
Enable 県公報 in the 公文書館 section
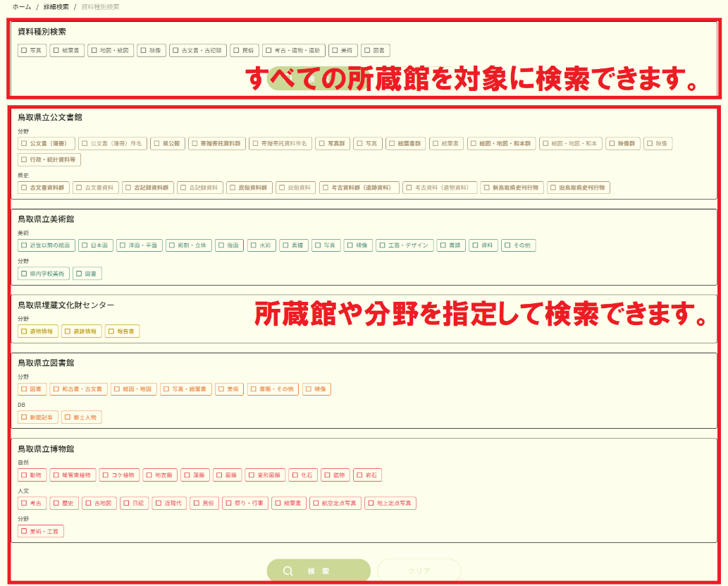[158, 143]
